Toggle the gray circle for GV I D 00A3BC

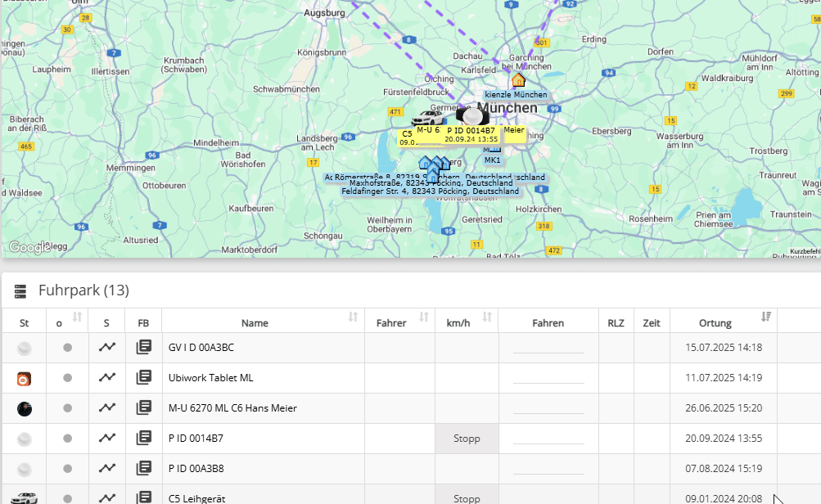pos(67,347)
